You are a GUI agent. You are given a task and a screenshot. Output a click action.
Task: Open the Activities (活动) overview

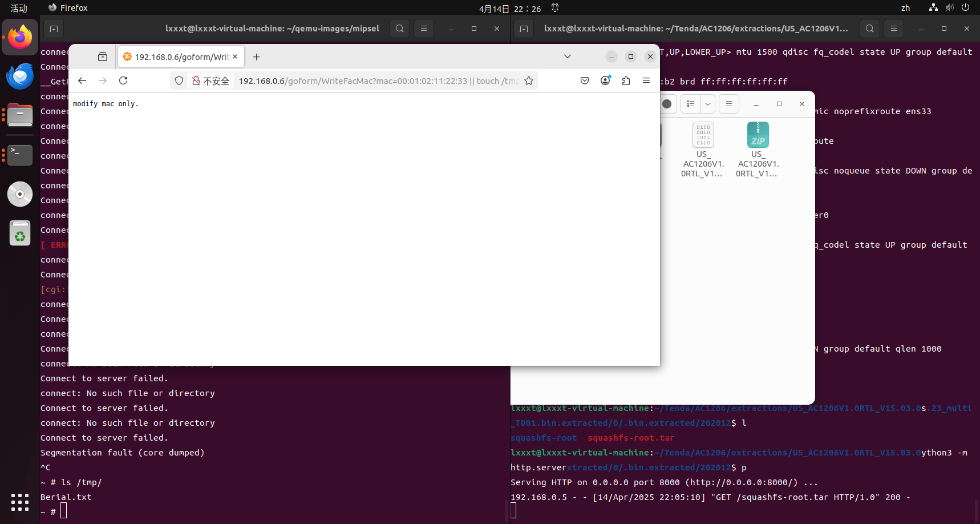(19, 8)
